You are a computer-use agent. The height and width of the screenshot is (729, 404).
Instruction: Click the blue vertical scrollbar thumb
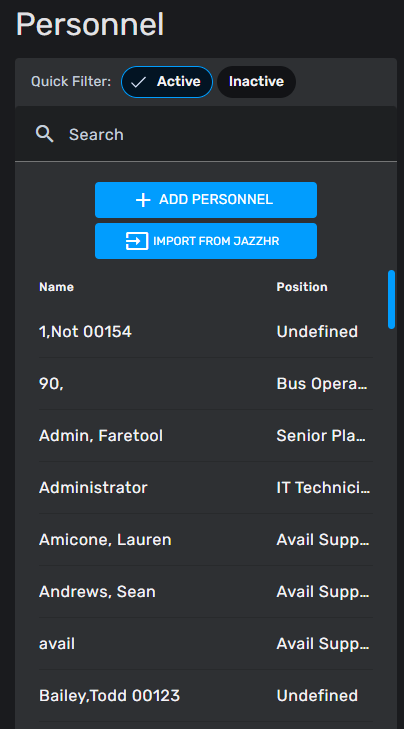point(391,299)
